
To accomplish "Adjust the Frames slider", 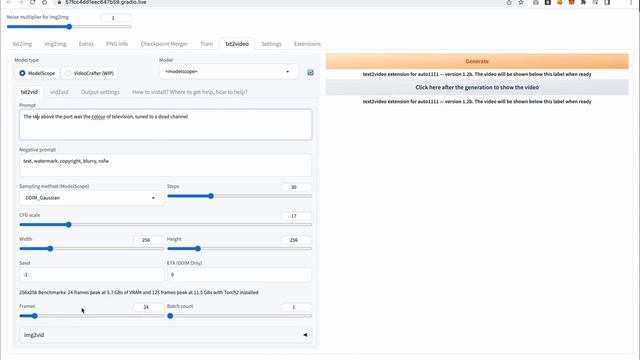I will [x=91, y=316].
